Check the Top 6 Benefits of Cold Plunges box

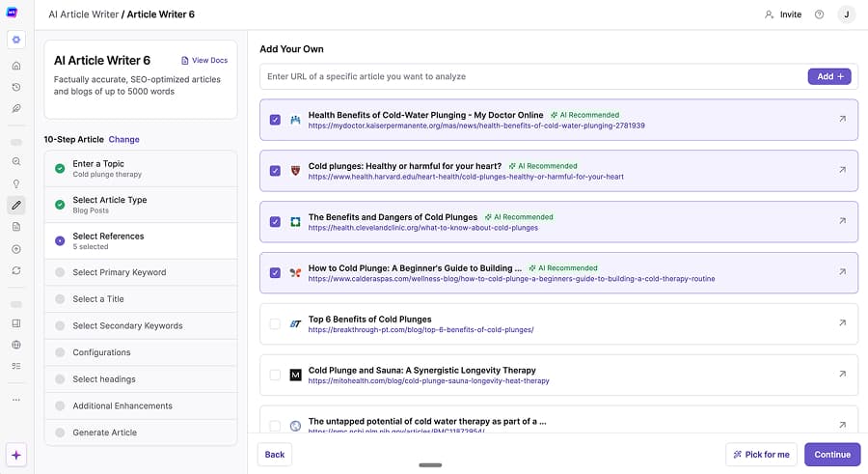(275, 323)
